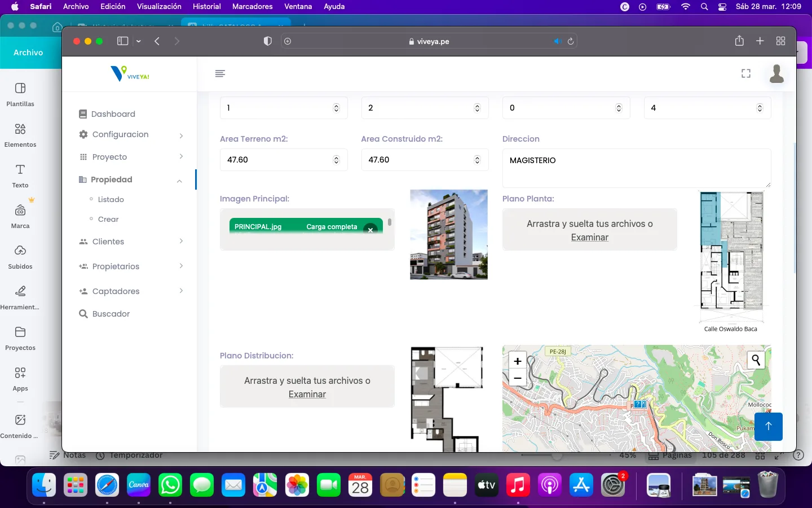Zoom out on the map

[x=517, y=378]
